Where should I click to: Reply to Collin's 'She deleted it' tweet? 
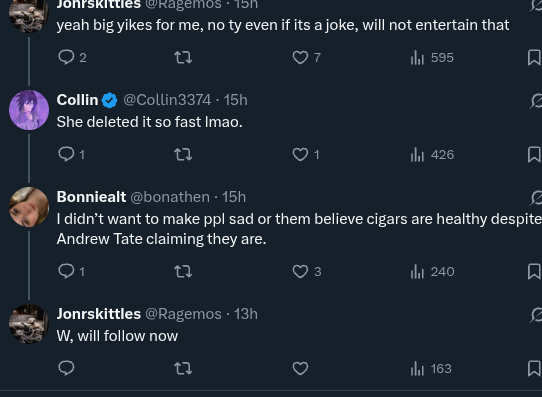72,154
